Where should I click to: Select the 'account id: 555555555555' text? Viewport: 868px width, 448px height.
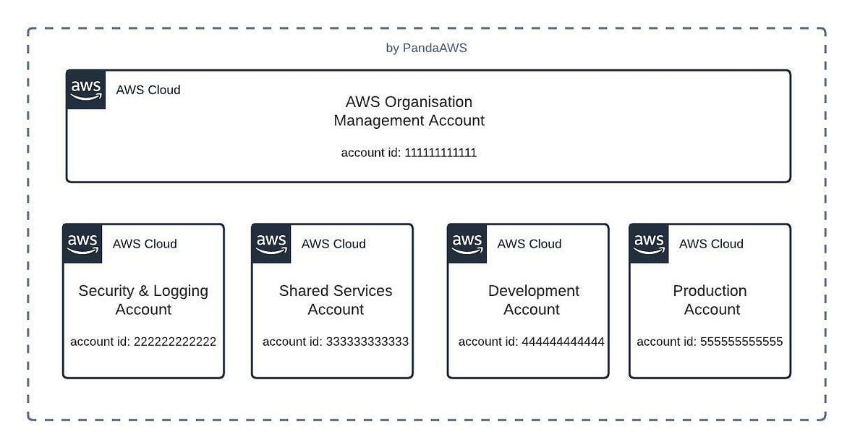click(710, 342)
